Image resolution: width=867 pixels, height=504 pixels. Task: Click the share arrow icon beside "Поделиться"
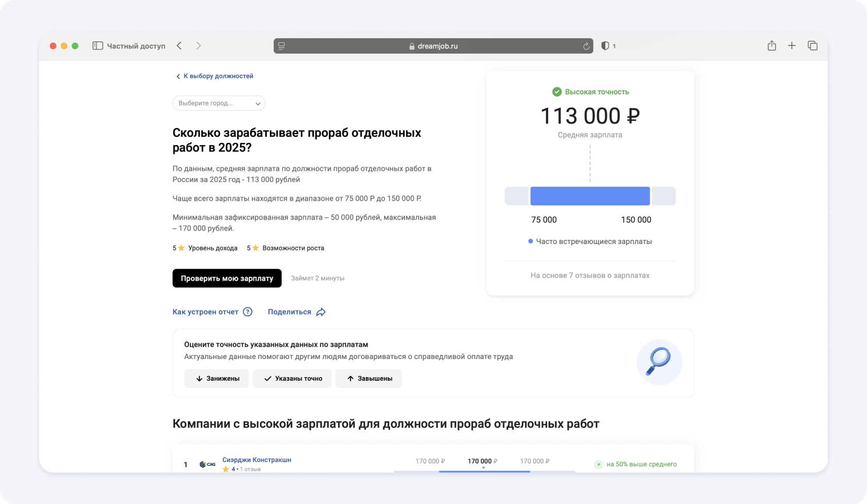tap(321, 312)
